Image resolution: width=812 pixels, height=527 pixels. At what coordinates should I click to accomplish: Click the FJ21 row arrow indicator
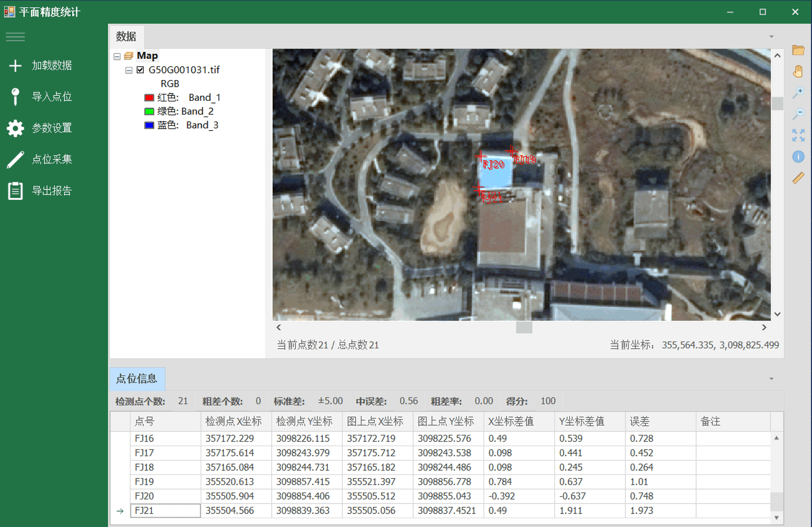[x=120, y=511]
